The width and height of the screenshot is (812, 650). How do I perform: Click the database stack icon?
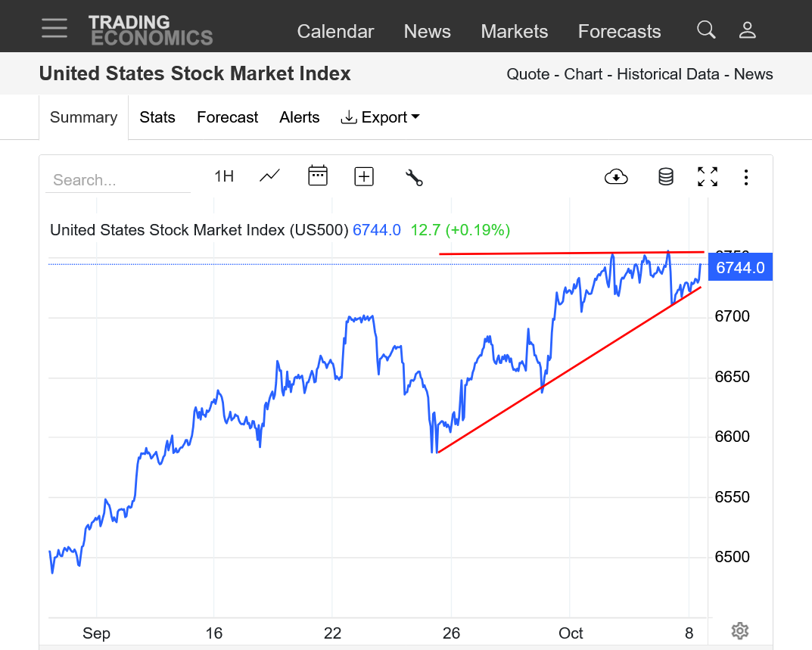click(x=666, y=177)
